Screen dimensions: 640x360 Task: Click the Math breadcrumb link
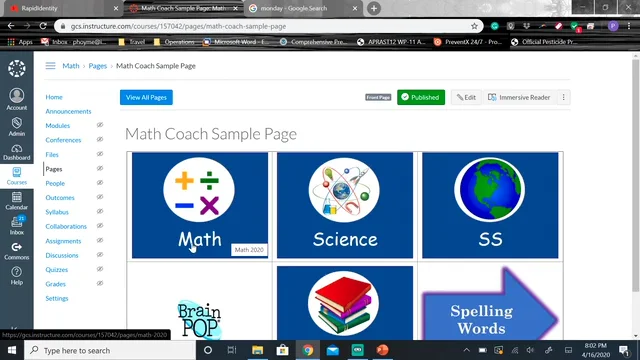tap(71, 66)
